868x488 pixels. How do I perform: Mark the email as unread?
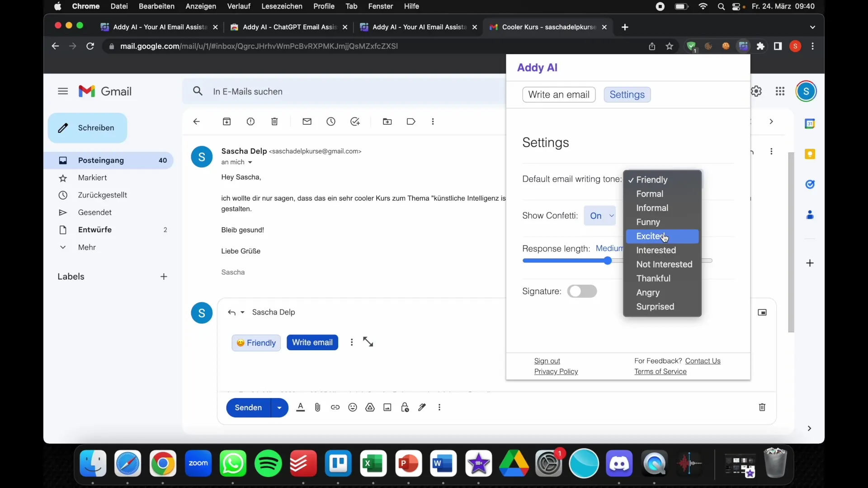click(x=307, y=122)
